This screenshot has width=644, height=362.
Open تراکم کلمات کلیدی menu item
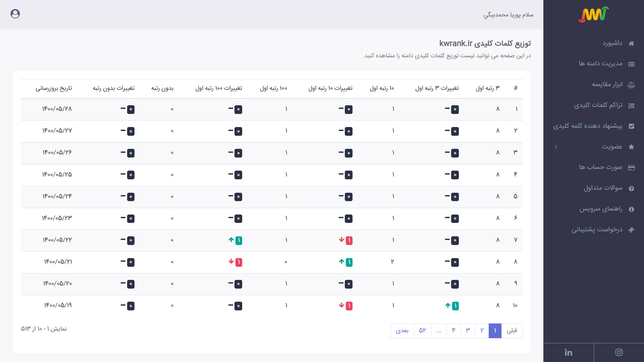pos(594,105)
